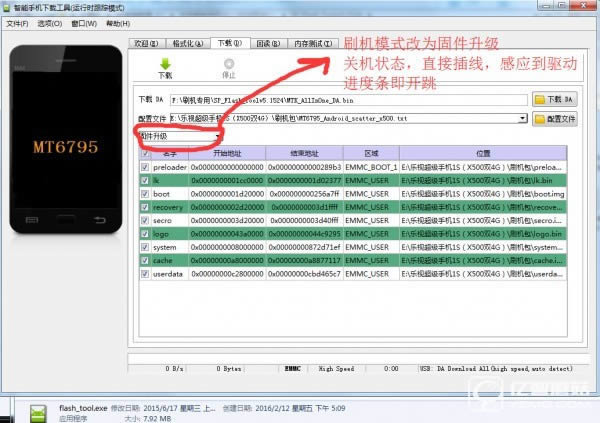The width and height of the screenshot is (600, 423).
Task: Switch to the 内存测试 tab
Action: tap(314, 44)
